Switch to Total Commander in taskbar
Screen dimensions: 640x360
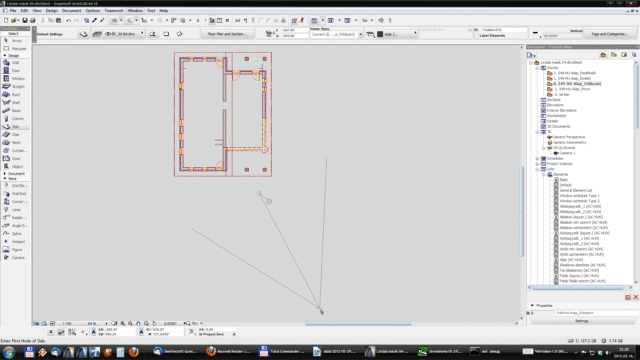pos(283,351)
